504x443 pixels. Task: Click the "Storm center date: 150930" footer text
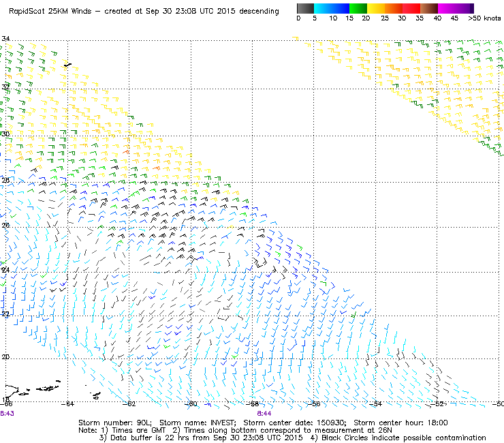coord(295,423)
